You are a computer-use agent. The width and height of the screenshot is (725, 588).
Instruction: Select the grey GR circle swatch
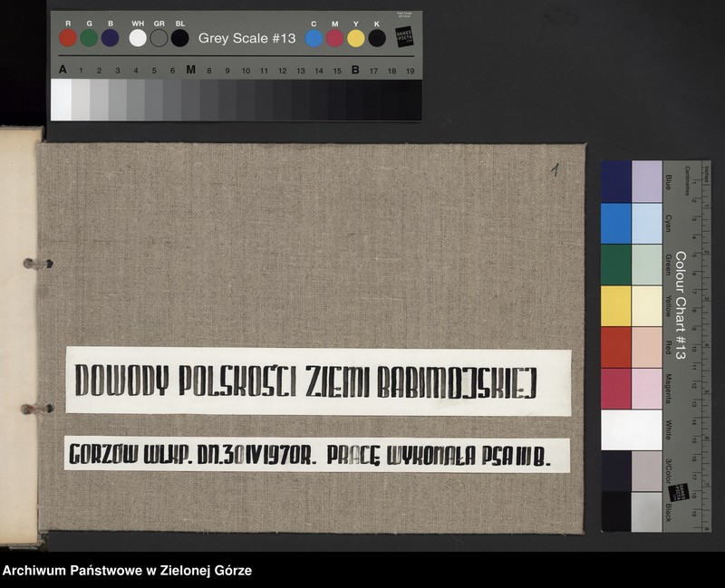coord(159,38)
